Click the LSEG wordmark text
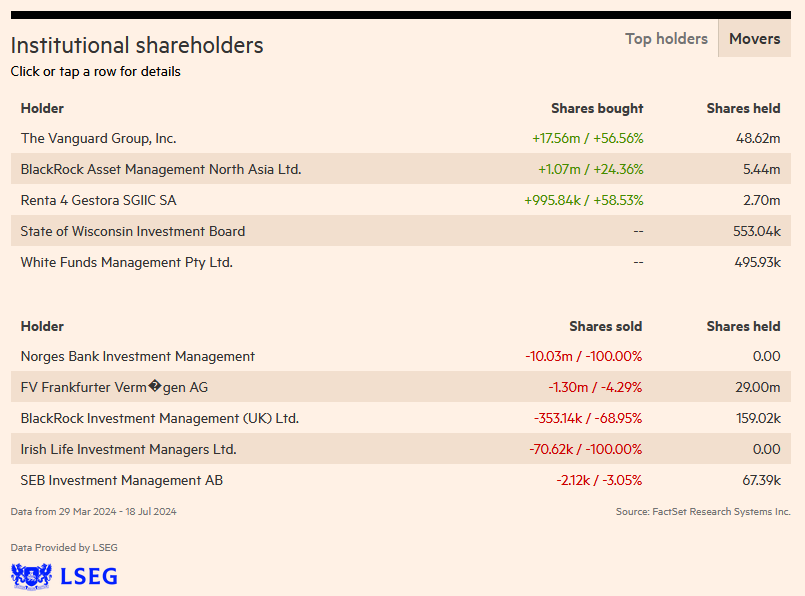This screenshot has width=805, height=596. pyautogui.click(x=89, y=576)
